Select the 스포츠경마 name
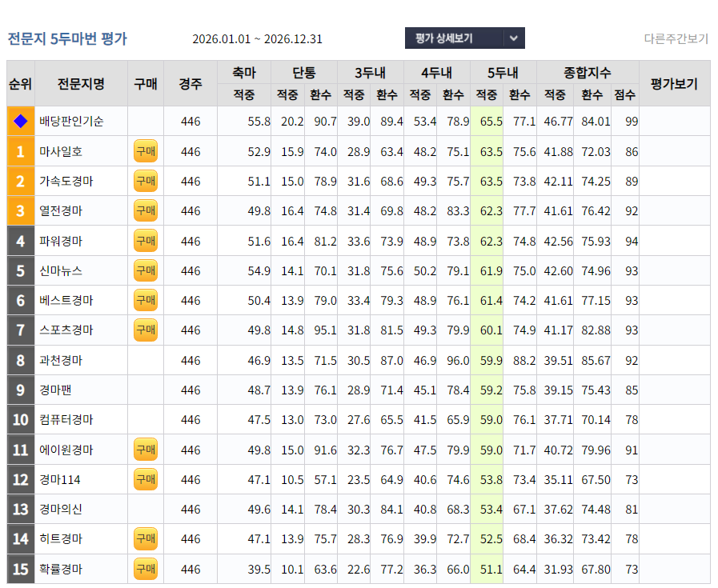The image size is (718, 588). tap(66, 330)
